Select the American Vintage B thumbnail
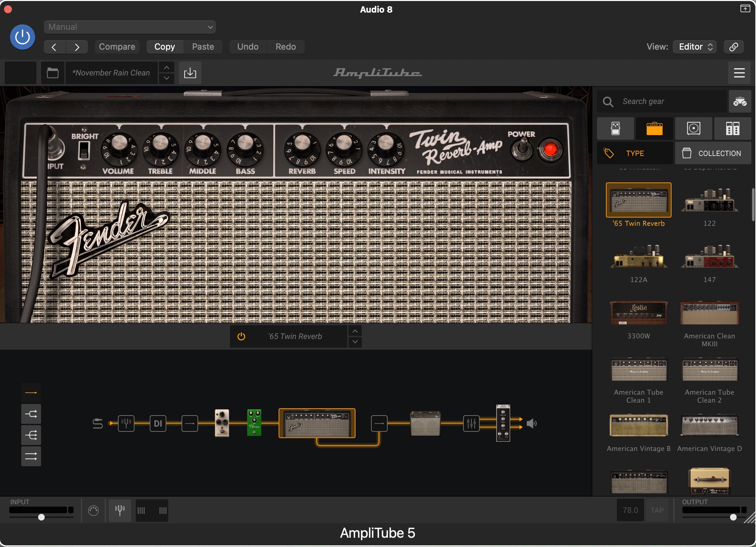 tap(638, 425)
